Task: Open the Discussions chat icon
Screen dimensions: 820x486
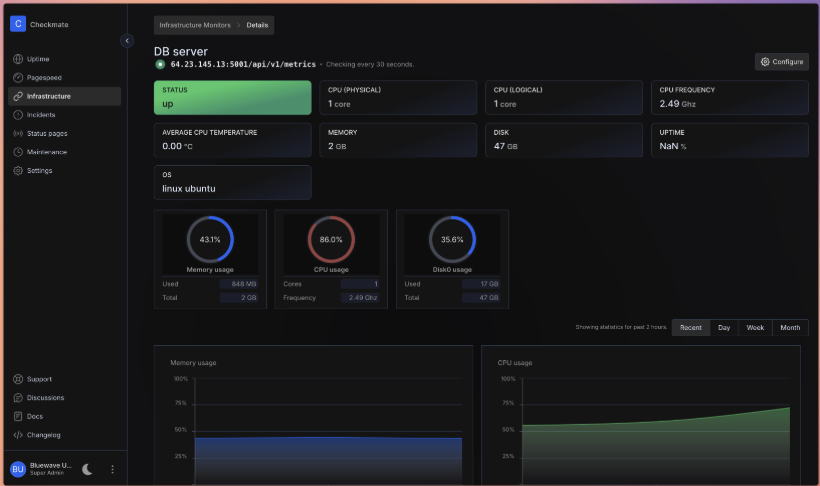Action: (18, 398)
